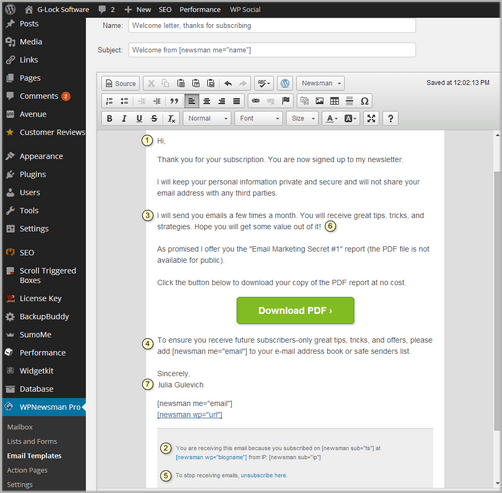
Task: Insert a table via table icon
Action: pos(334,101)
